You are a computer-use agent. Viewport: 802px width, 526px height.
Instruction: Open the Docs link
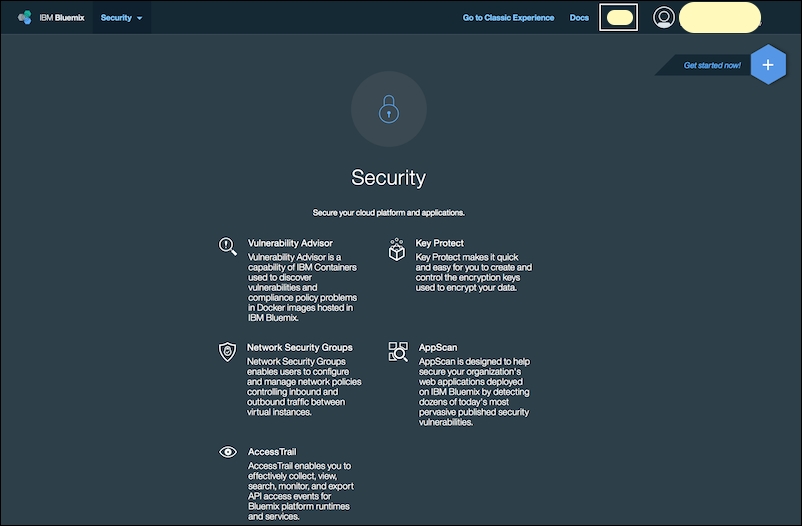579,17
